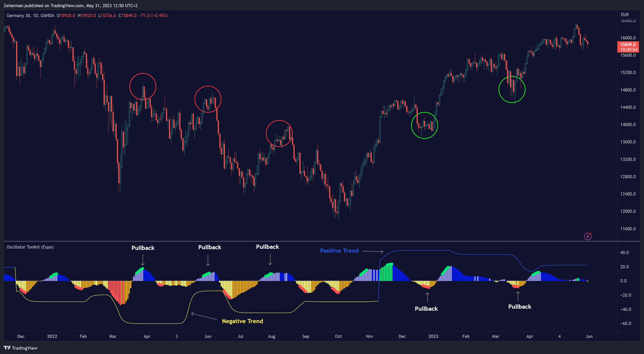Click the EUR currency label on price axis
Image resolution: width=644 pixels, height=354 pixels.
625,15
